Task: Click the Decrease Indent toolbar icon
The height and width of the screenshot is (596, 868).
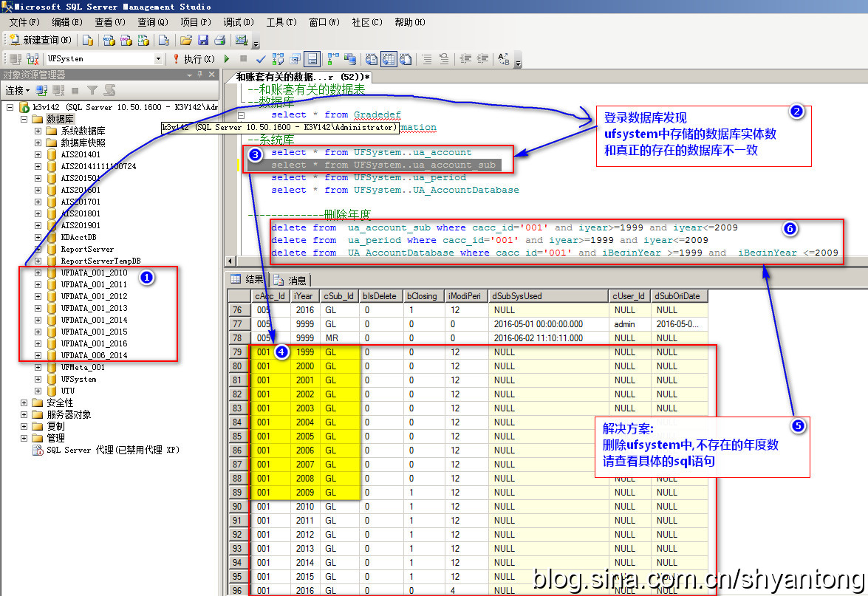Action: tap(465, 59)
